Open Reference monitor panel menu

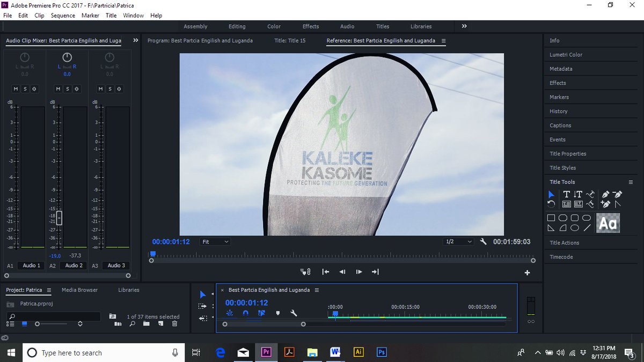[x=443, y=41]
